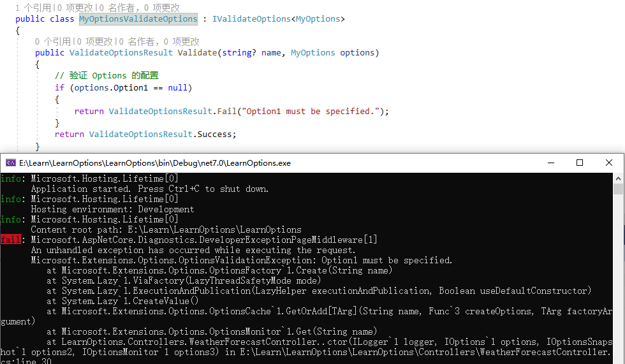
Task: Click the console window app icon
Action: coord(11,163)
